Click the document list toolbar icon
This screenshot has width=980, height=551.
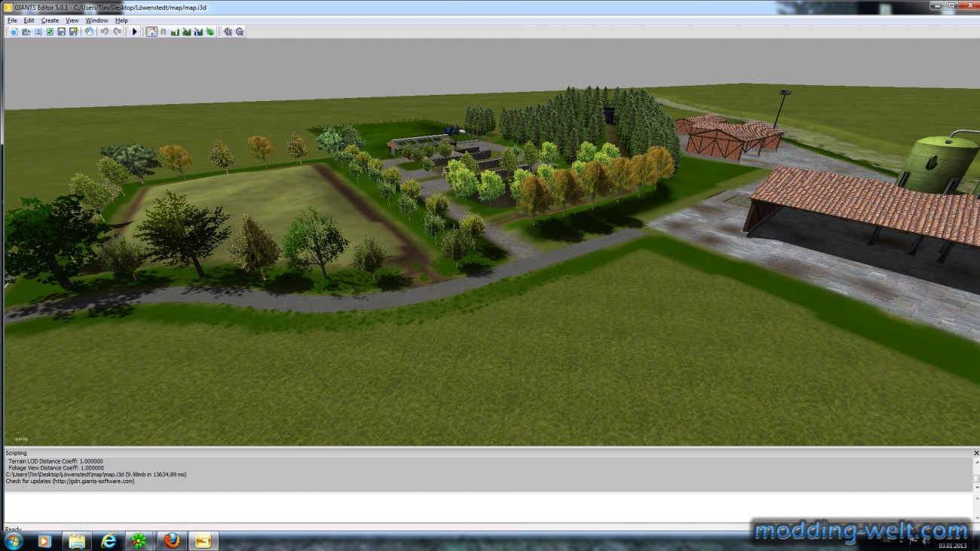(x=38, y=32)
